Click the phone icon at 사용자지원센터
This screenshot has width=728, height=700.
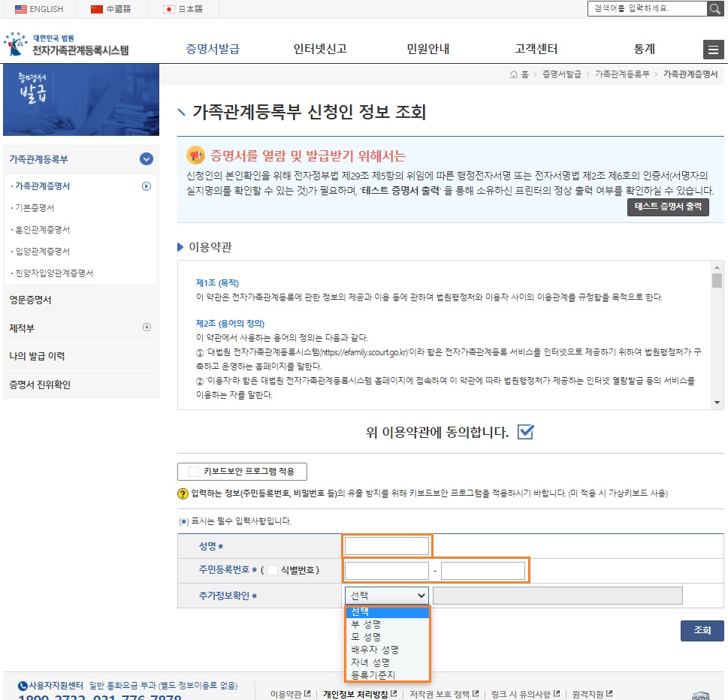(23, 686)
